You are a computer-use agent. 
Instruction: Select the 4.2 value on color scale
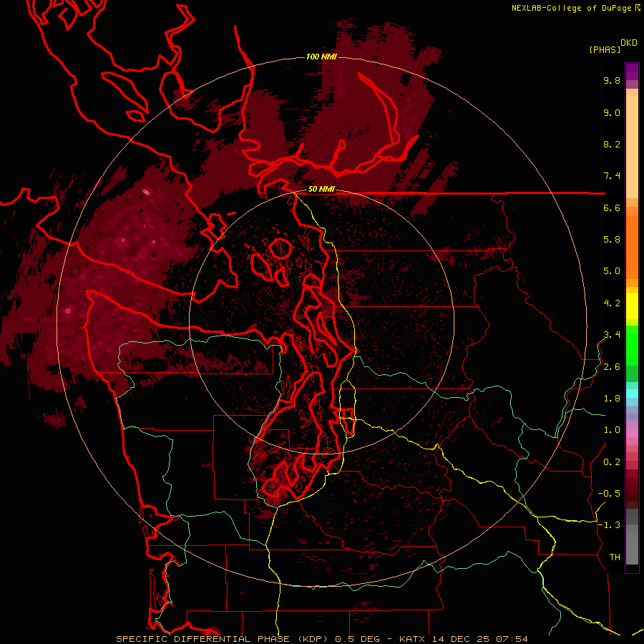pyautogui.click(x=612, y=303)
